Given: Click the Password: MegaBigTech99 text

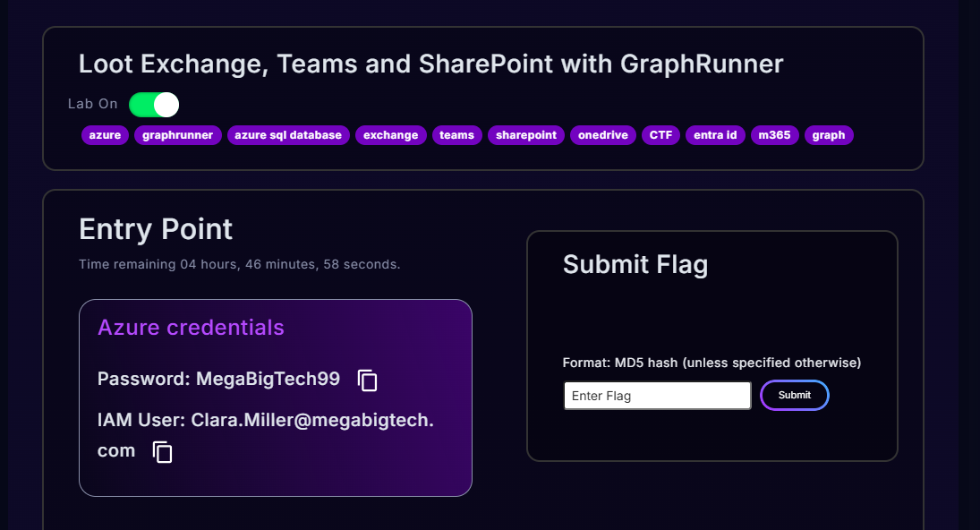Looking at the screenshot, I should point(218,379).
